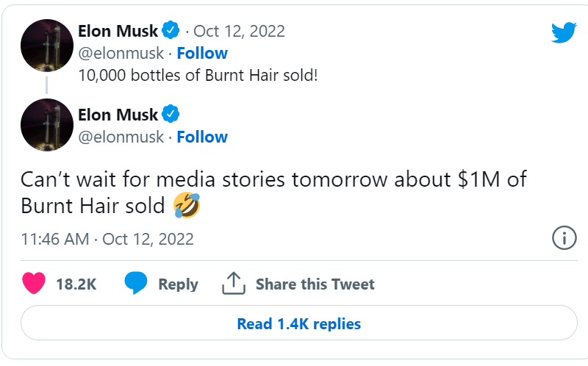Viewport: 588px width, 366px height.
Task: Open the tweet info circle icon
Action: point(563,238)
